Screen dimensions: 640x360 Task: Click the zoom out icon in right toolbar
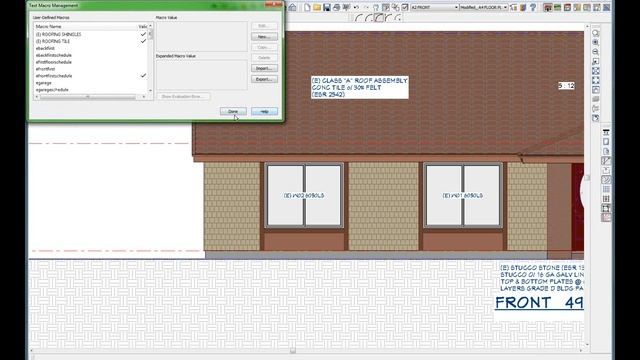tap(596, 52)
